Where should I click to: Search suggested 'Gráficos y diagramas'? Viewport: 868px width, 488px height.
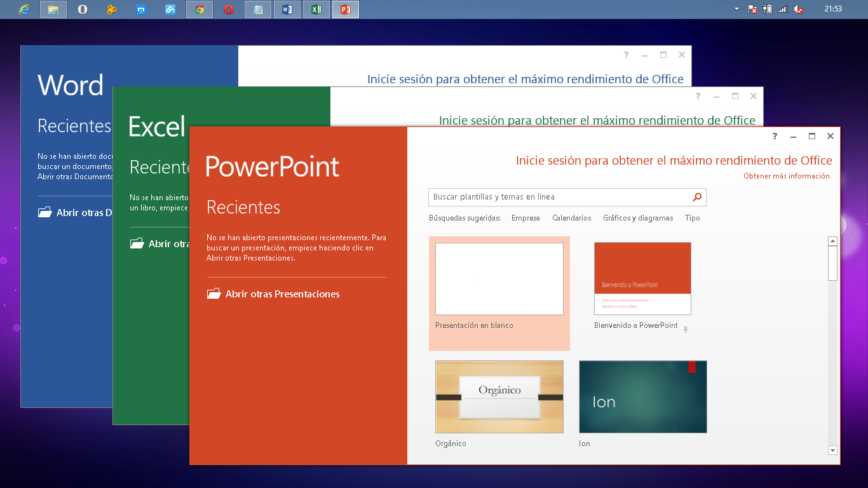coord(638,218)
